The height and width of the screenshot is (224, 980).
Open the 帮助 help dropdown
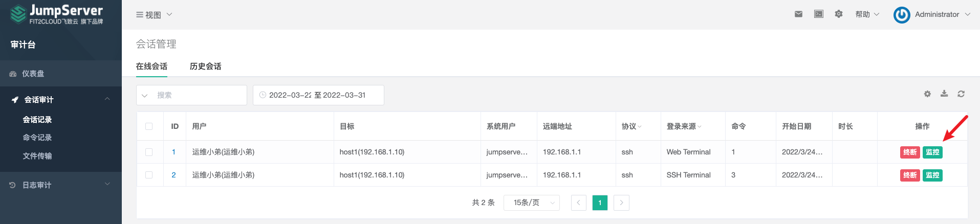pos(867,14)
